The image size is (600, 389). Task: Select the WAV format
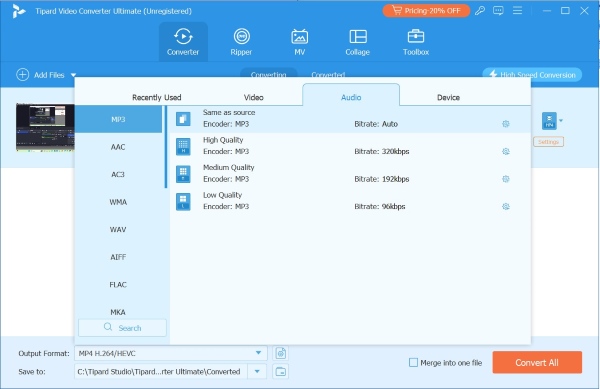[118, 229]
